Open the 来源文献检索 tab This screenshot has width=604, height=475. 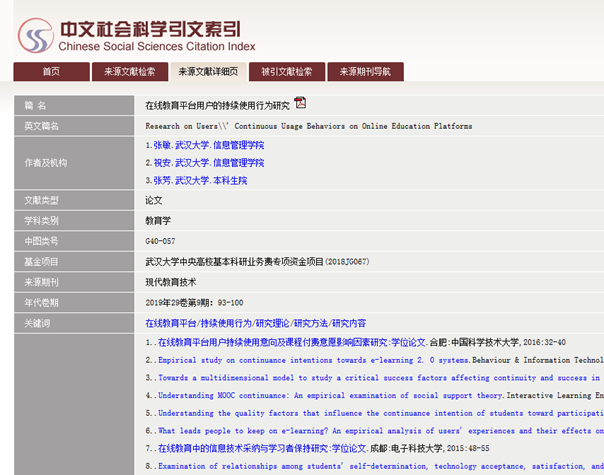[130, 72]
